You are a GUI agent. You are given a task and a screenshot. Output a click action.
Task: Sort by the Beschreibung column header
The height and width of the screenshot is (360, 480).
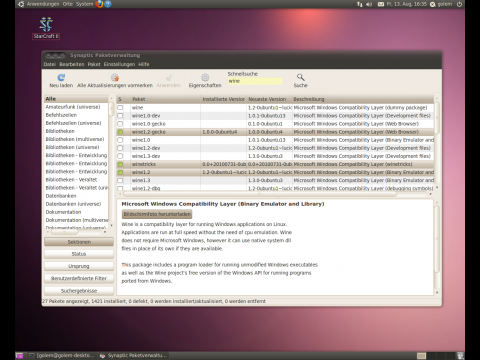click(x=363, y=99)
